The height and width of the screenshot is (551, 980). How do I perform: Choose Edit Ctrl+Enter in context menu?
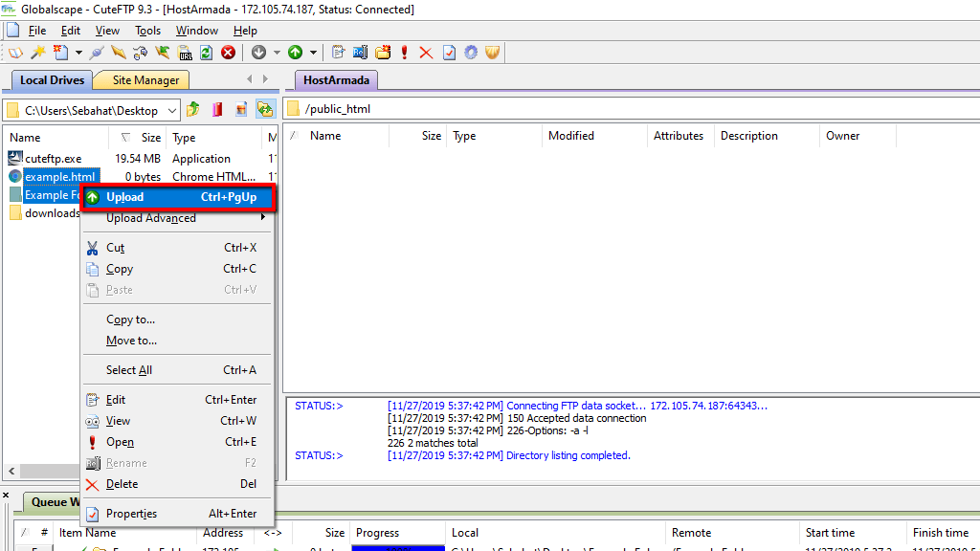[178, 400]
